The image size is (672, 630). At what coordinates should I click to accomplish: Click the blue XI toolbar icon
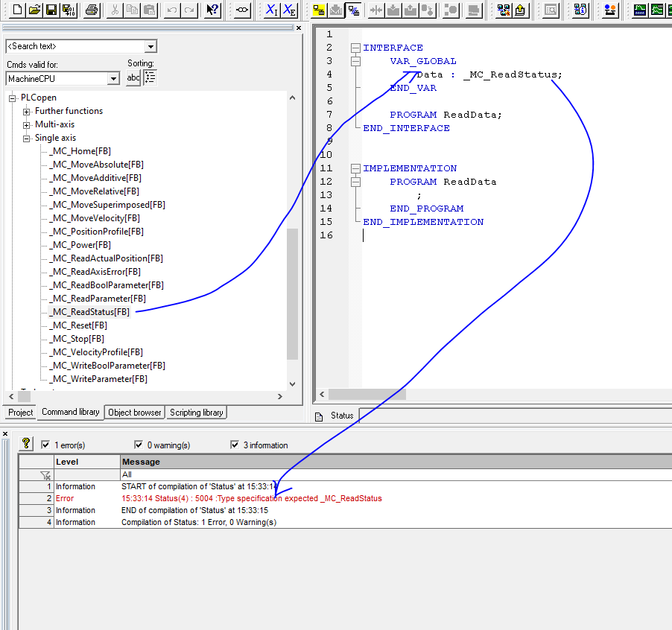pyautogui.click(x=270, y=10)
